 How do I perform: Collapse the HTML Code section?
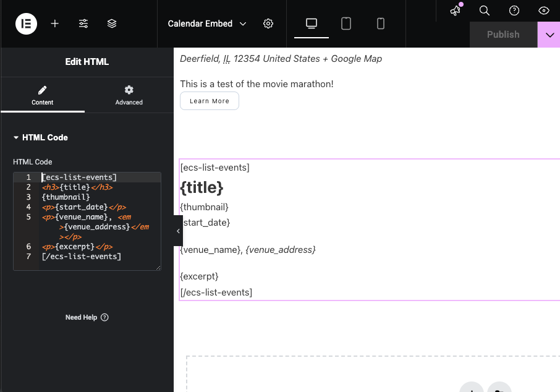tap(41, 137)
